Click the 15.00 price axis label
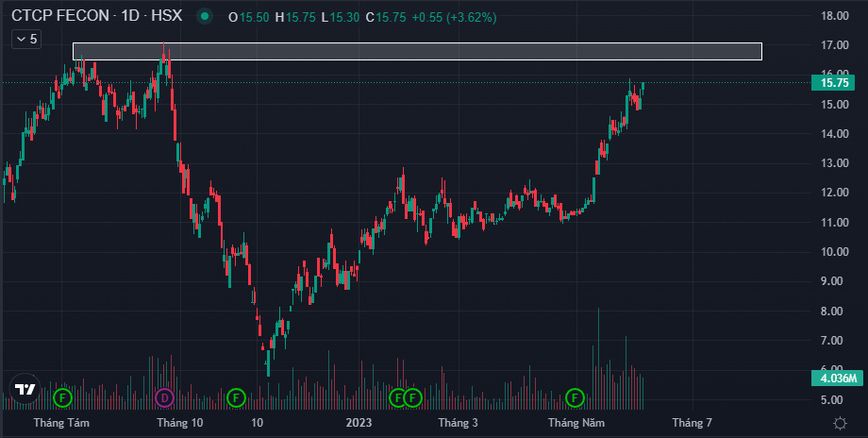 (835, 104)
